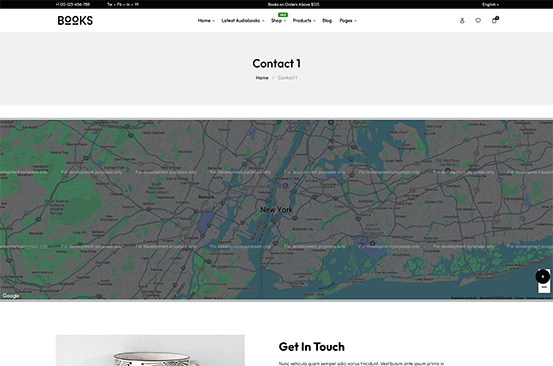
Task: Click the BOOKS logo
Action: click(x=75, y=20)
